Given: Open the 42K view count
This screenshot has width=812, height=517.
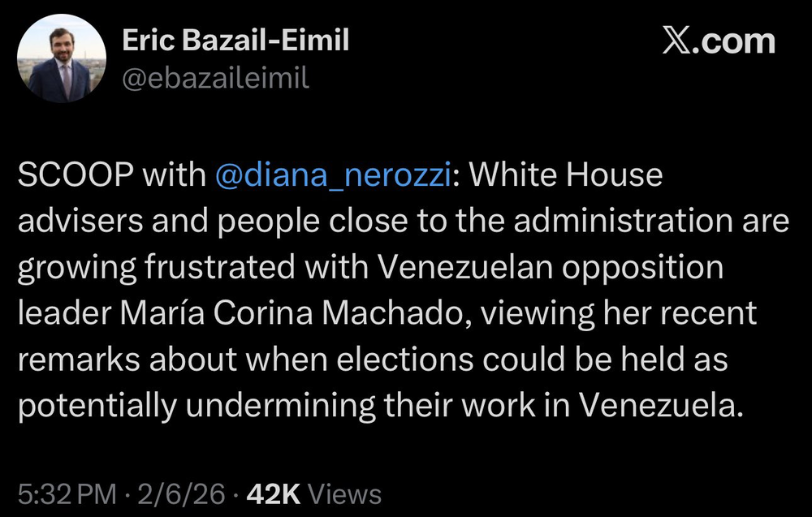Looking at the screenshot, I should coord(274,493).
